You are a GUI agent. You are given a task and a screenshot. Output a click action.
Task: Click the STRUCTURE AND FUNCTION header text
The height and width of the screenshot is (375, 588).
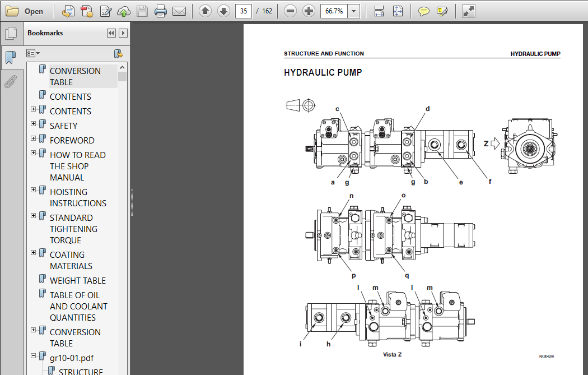pyautogui.click(x=324, y=54)
